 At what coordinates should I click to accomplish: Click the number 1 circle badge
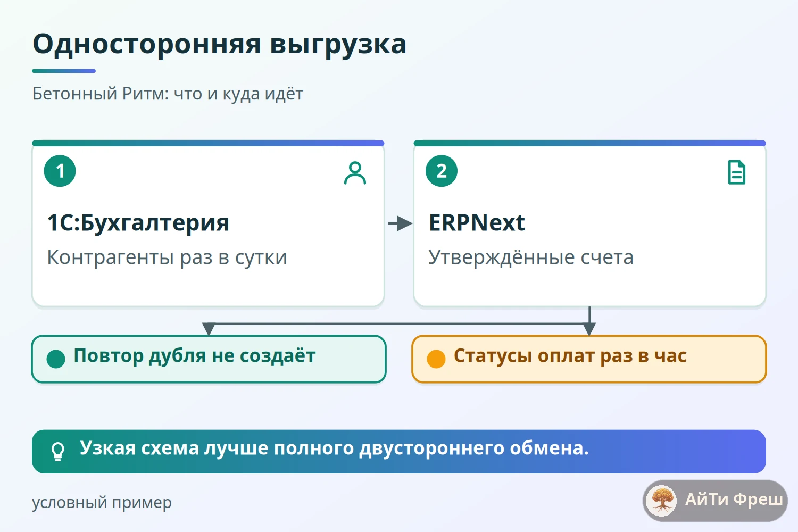pos(60,171)
